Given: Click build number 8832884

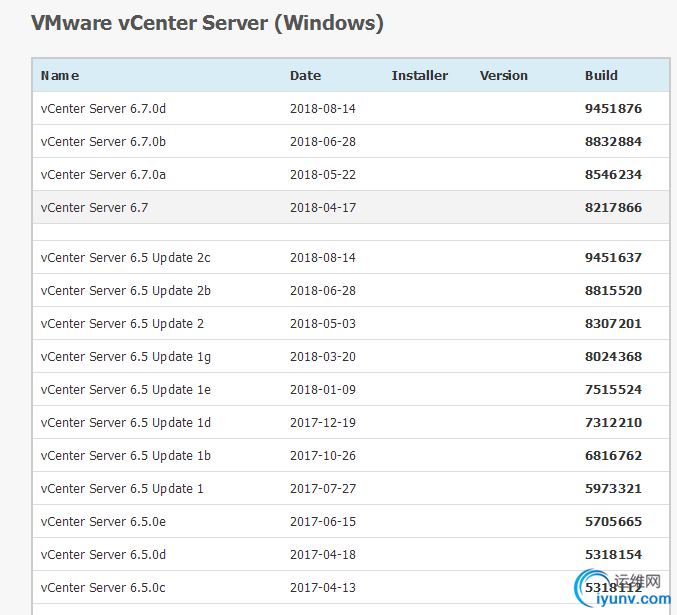Looking at the screenshot, I should point(614,142).
